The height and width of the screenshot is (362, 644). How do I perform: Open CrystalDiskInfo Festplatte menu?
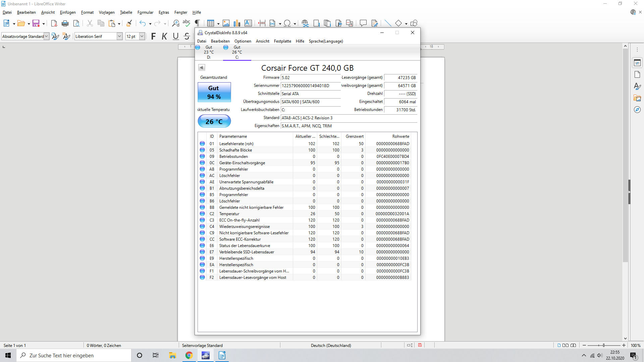(282, 41)
